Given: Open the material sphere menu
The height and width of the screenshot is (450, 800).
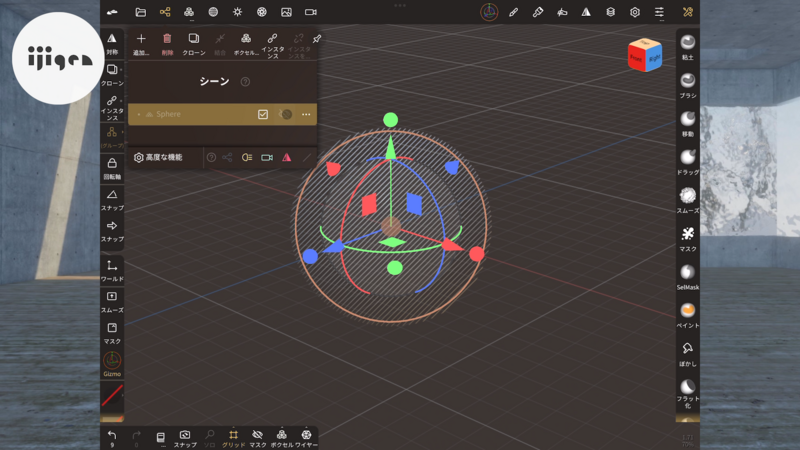Looking at the screenshot, I should tap(213, 12).
